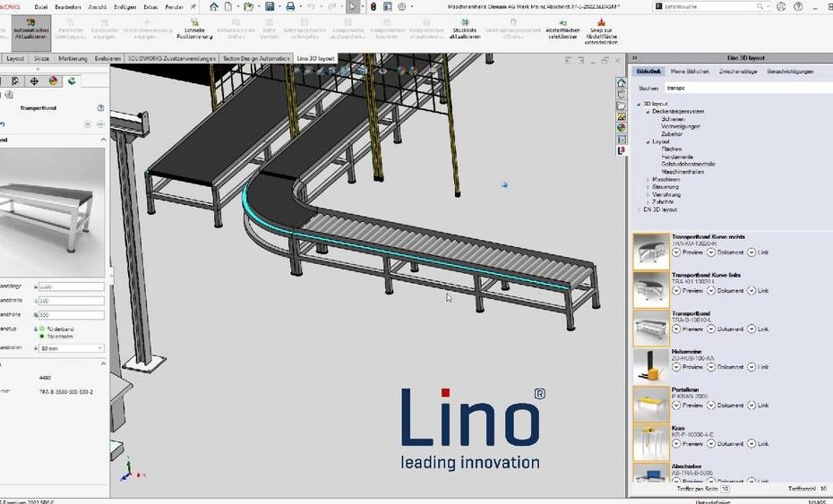Switch to the Skizze tab

pyautogui.click(x=41, y=58)
